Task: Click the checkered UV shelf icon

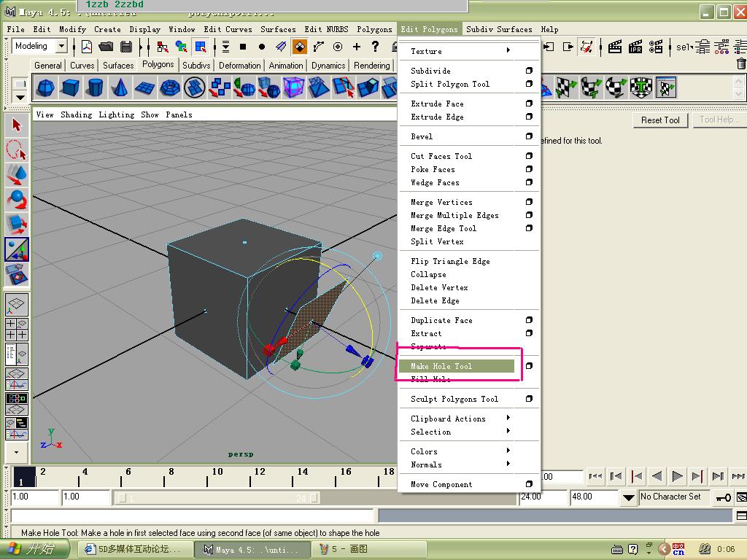Action: pyautogui.click(x=567, y=87)
